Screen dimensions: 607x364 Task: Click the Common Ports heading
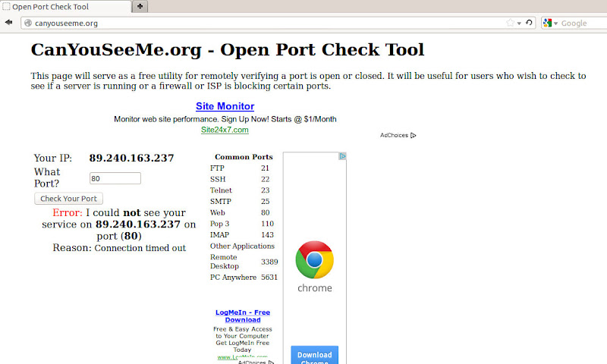tap(244, 157)
